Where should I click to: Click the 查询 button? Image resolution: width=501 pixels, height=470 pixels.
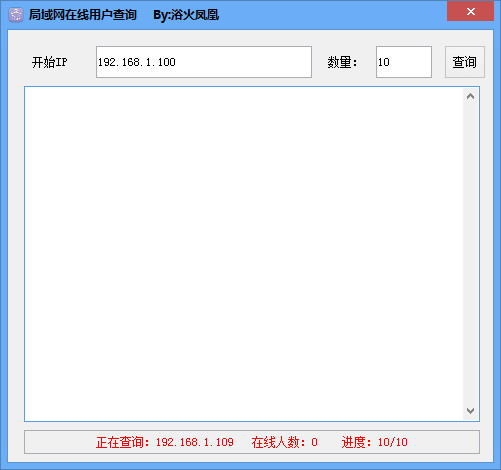[x=465, y=62]
